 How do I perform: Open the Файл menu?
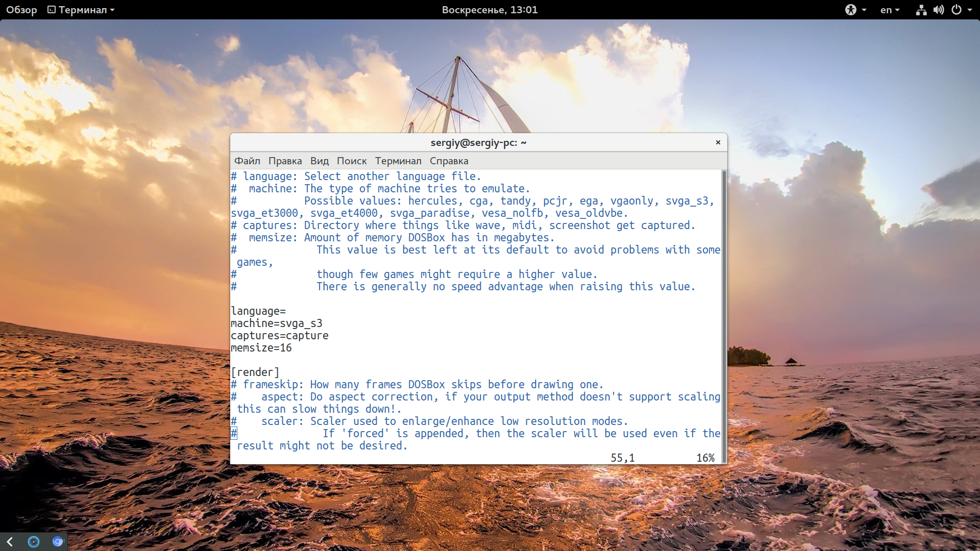pyautogui.click(x=247, y=161)
